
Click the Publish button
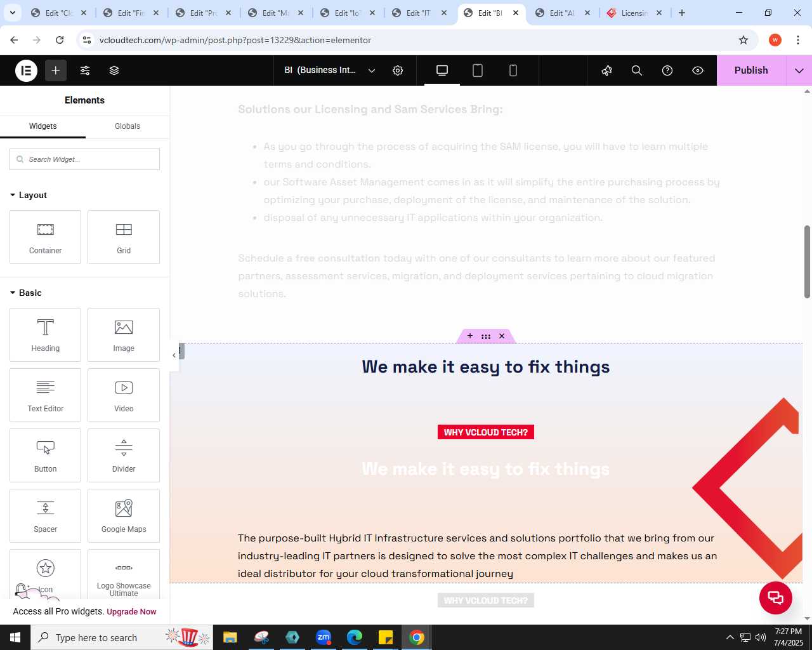tap(751, 70)
